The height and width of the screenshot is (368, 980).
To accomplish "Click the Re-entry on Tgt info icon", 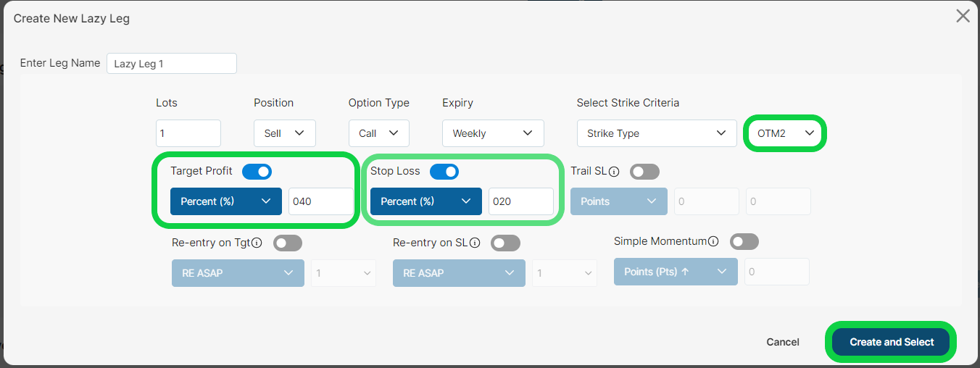I will pos(257,243).
